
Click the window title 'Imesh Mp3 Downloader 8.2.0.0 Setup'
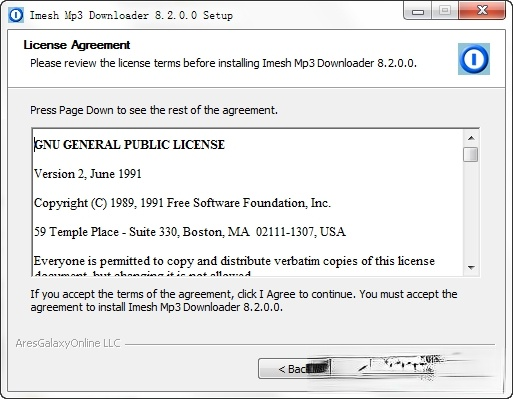[x=131, y=15]
